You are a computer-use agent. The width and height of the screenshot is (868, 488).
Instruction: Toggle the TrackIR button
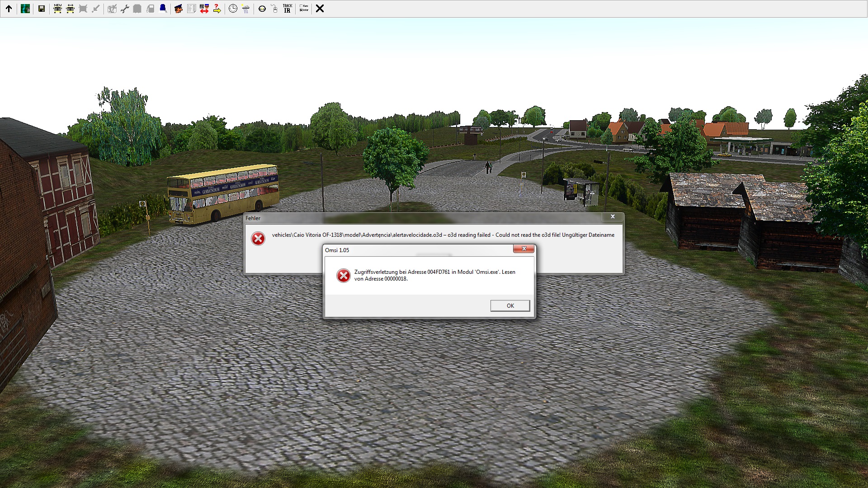click(x=287, y=9)
